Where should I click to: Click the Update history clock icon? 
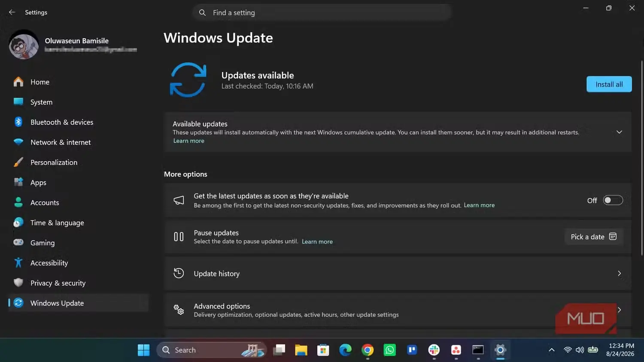(x=179, y=273)
